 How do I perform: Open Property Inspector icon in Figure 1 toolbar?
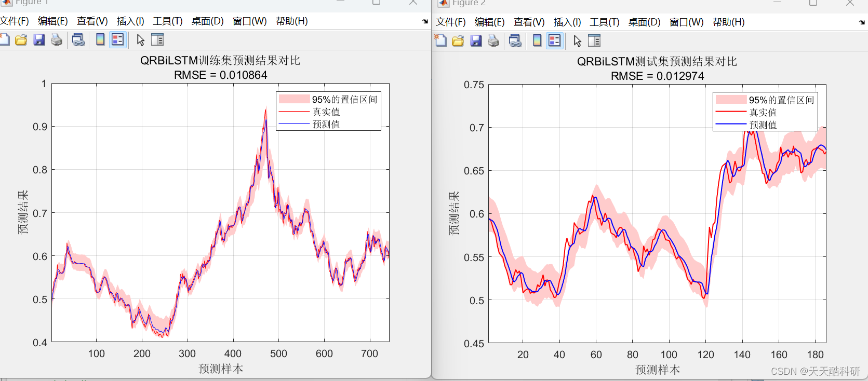point(157,40)
